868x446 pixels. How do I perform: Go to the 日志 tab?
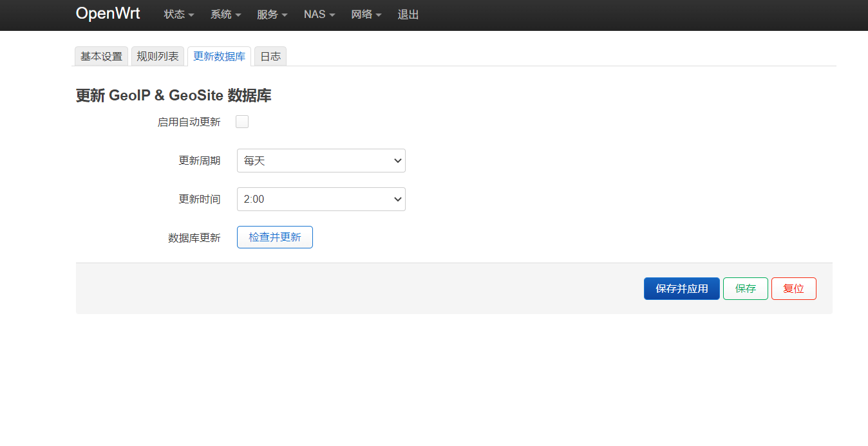[x=270, y=56]
